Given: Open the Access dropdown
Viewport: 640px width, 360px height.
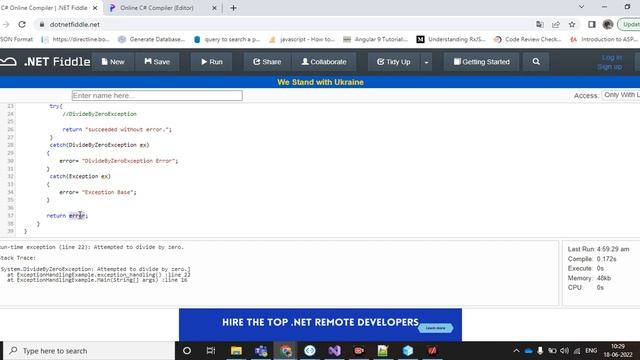Looking at the screenshot, I should tap(621, 95).
